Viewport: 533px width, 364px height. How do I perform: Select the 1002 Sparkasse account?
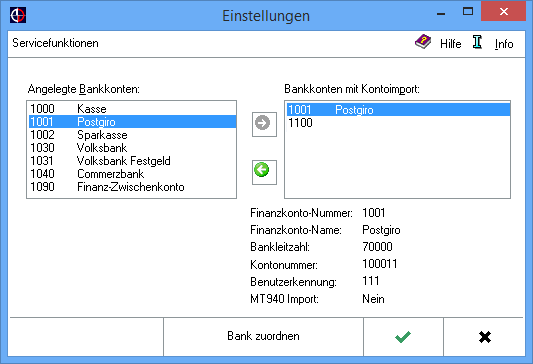(x=132, y=135)
